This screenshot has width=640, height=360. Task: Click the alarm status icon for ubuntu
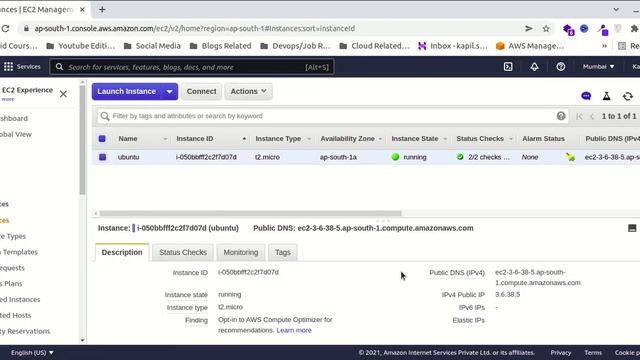pos(570,157)
